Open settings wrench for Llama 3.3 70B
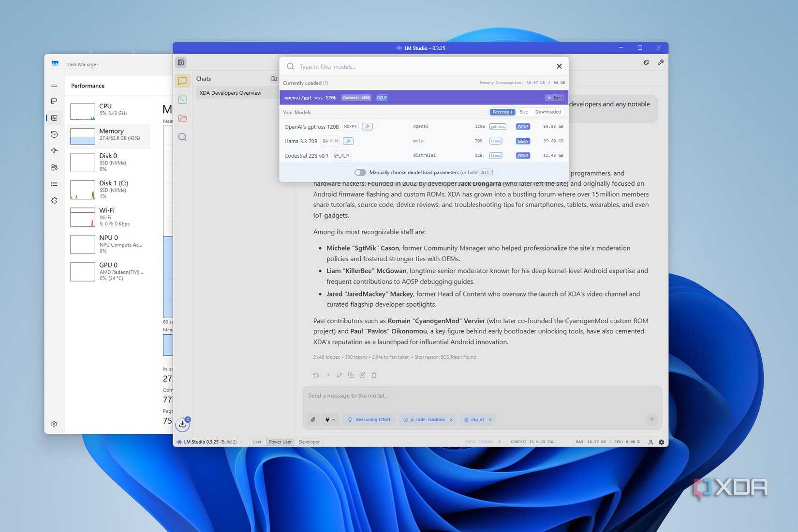798x532 pixels. pyautogui.click(x=348, y=141)
